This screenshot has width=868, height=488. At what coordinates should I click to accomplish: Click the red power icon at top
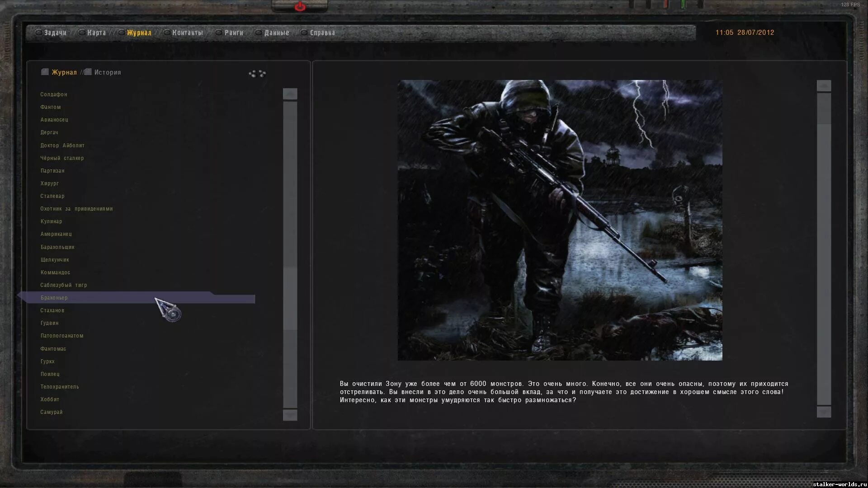[x=300, y=6]
